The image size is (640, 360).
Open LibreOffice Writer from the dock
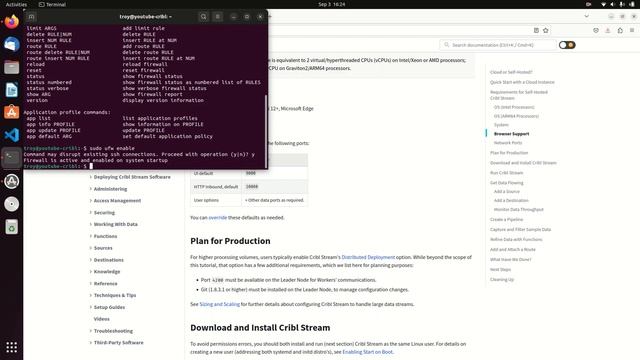point(11,90)
